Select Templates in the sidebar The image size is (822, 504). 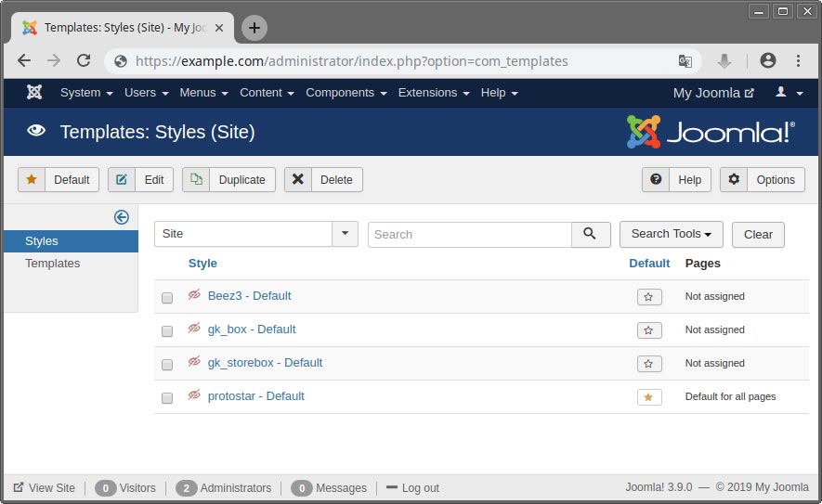click(52, 264)
